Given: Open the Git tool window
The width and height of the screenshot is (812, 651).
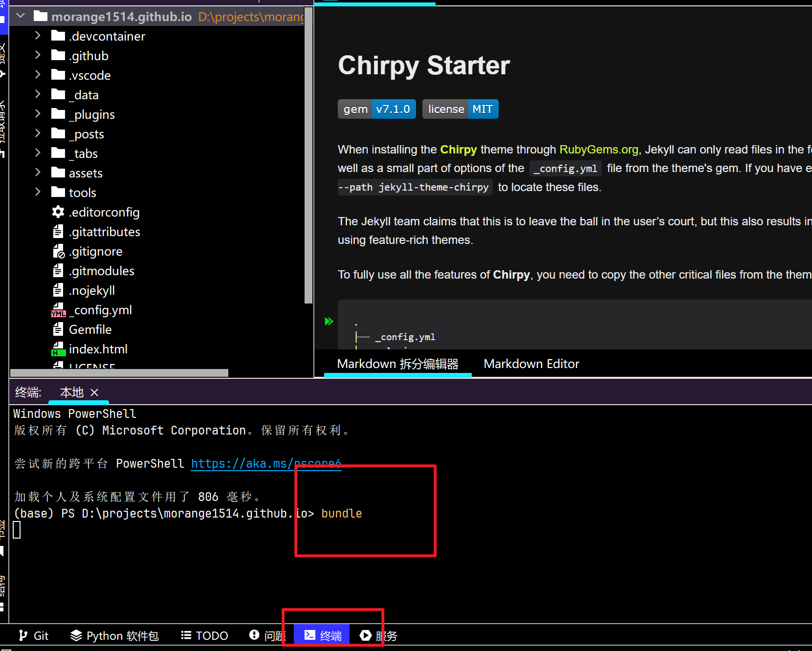Looking at the screenshot, I should pos(33,635).
